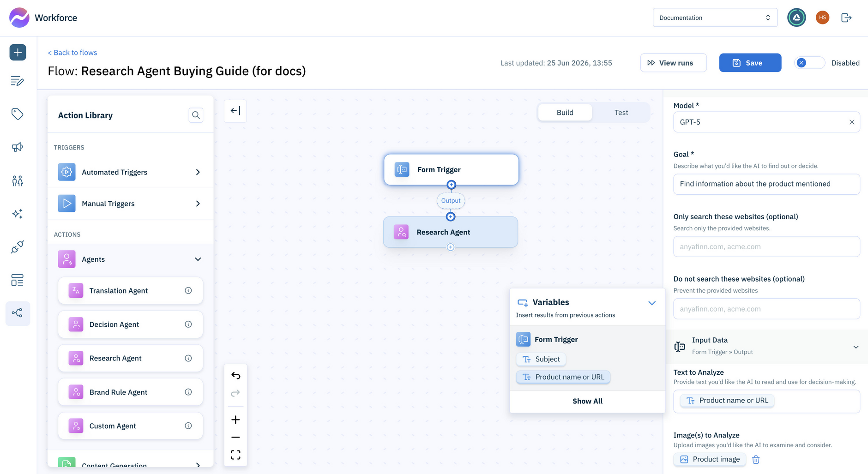Click Do not search these websites field
The width and height of the screenshot is (868, 474).
coord(766,309)
